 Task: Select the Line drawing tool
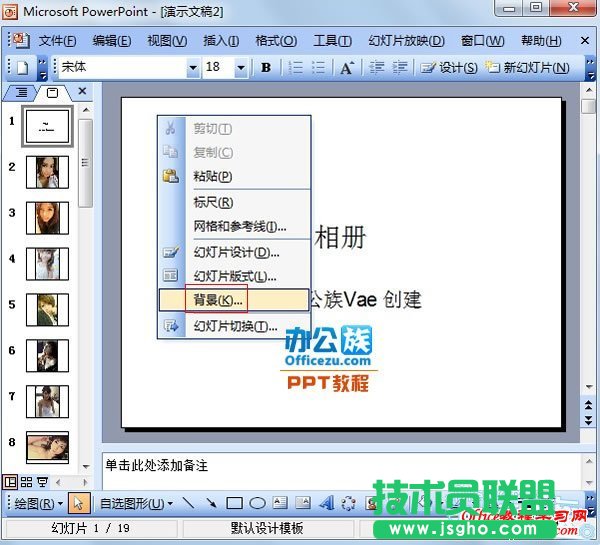tap(188, 503)
